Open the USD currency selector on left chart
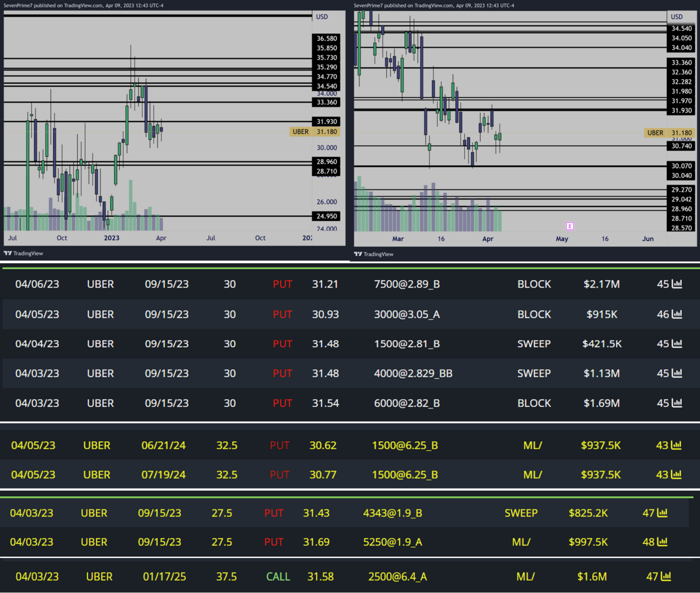This screenshot has height=593, width=700. tap(322, 17)
